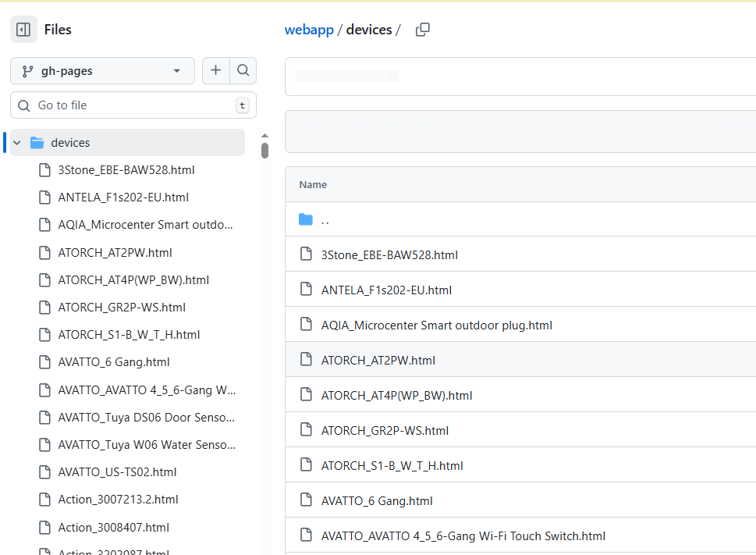Collapse the file tree sidebar panel icon
Screen dimensions: 756x555
pyautogui.click(x=23, y=30)
